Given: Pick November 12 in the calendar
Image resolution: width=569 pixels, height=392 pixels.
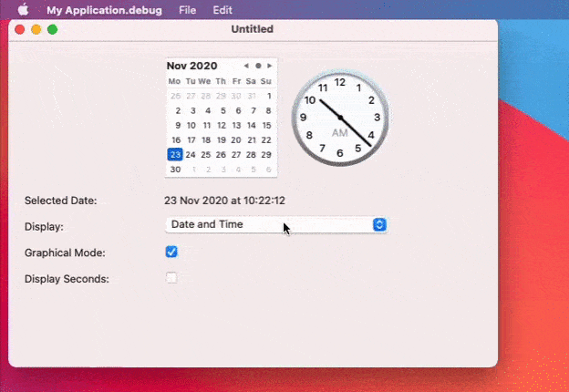Looking at the screenshot, I should click(x=222, y=126).
